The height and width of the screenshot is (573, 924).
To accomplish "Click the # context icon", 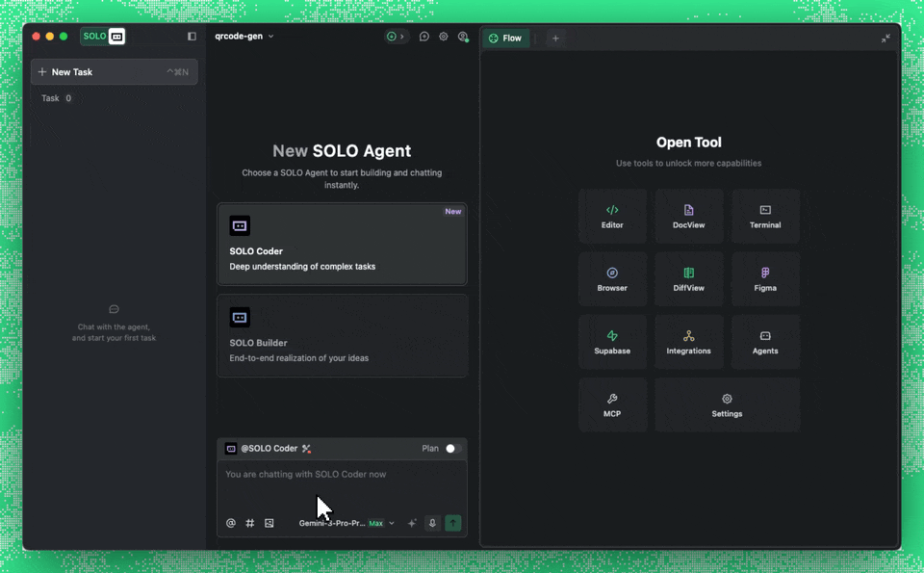I will point(250,523).
